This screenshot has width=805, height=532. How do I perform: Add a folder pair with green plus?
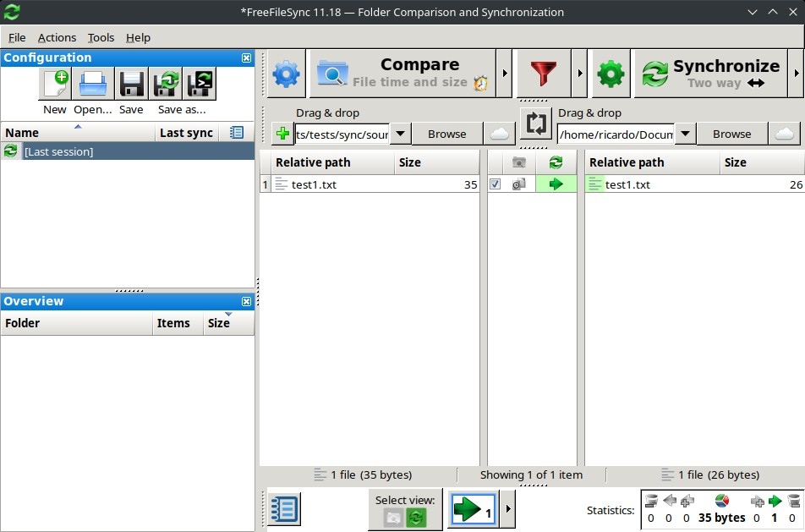tap(282, 134)
